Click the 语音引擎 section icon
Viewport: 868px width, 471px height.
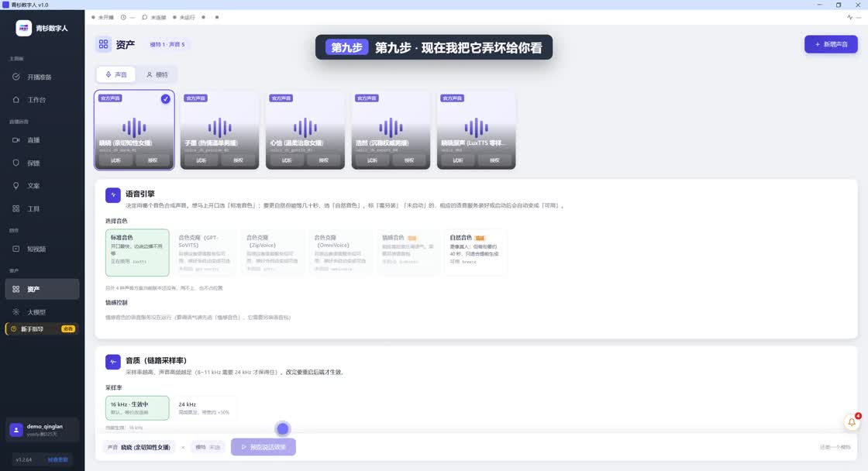113,194
